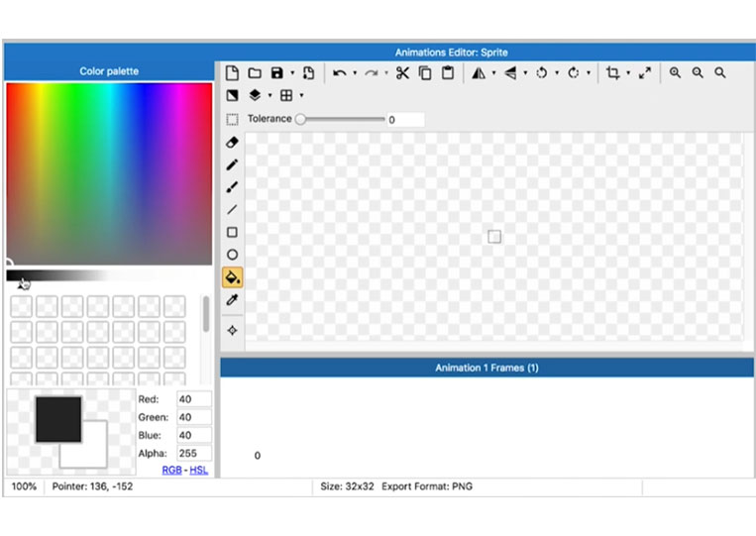Click the Blue value field
The width and height of the screenshot is (756, 536).
click(194, 435)
